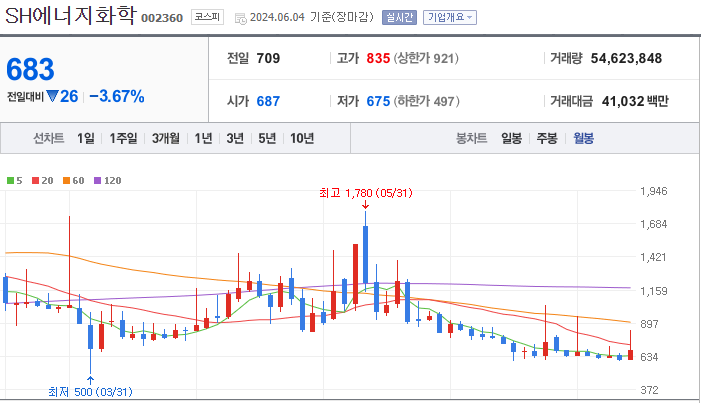The height and width of the screenshot is (403, 701).
Task: Click the orange 60-period moving average swatch
Action: [x=66, y=181]
